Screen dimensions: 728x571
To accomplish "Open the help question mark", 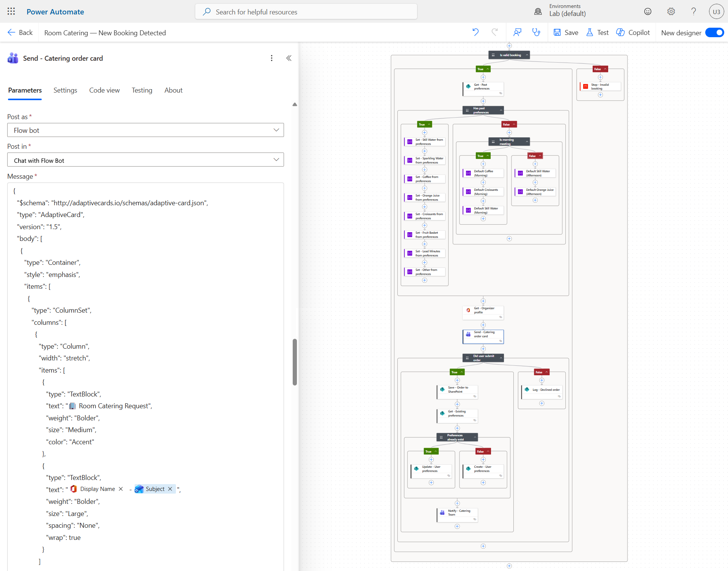I will point(693,11).
